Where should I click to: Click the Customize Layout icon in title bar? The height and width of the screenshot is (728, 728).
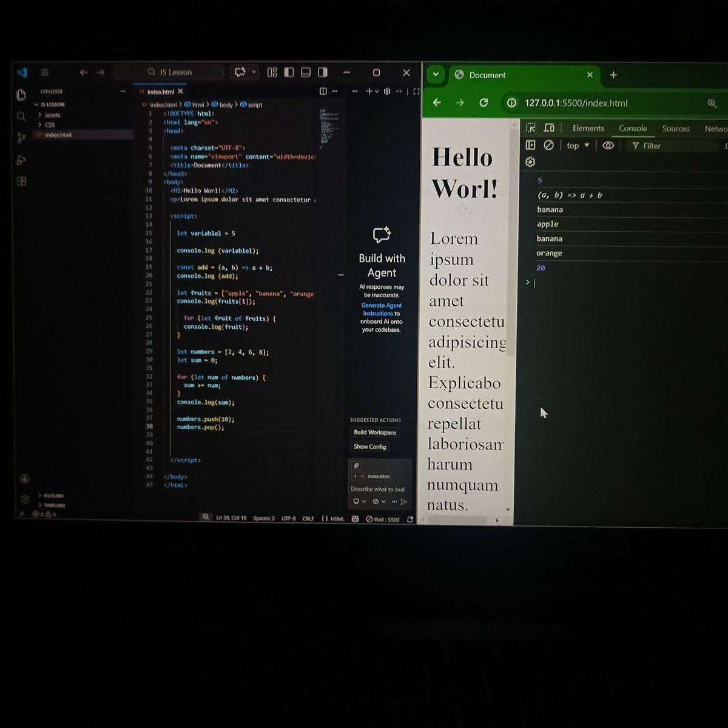(272, 72)
